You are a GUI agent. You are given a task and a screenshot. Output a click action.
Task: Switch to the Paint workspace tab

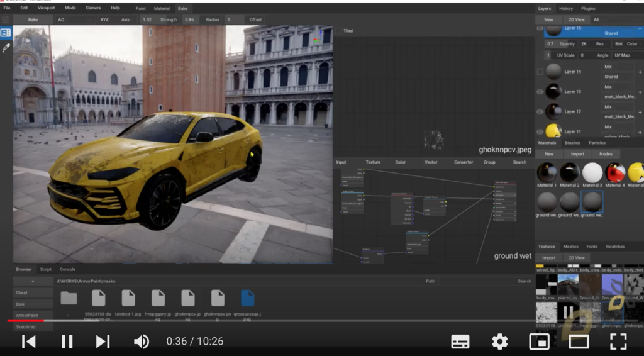140,8
